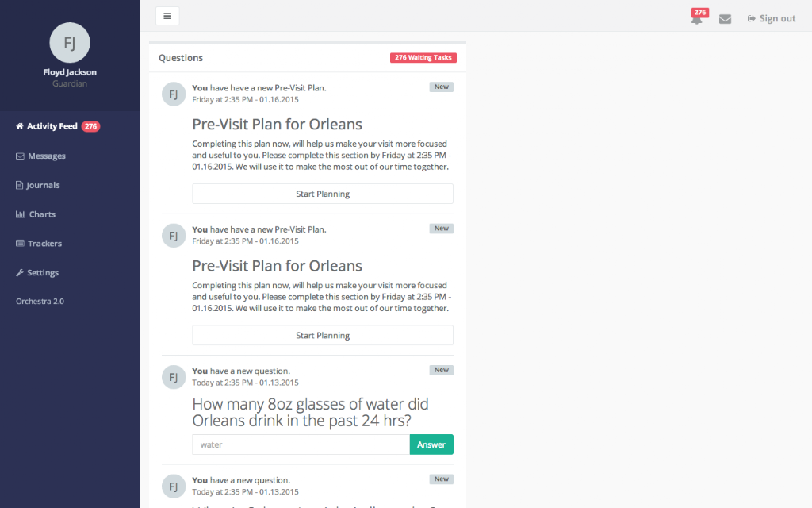Click the Trackers icon in sidebar
This screenshot has height=508, width=812.
tap(20, 244)
